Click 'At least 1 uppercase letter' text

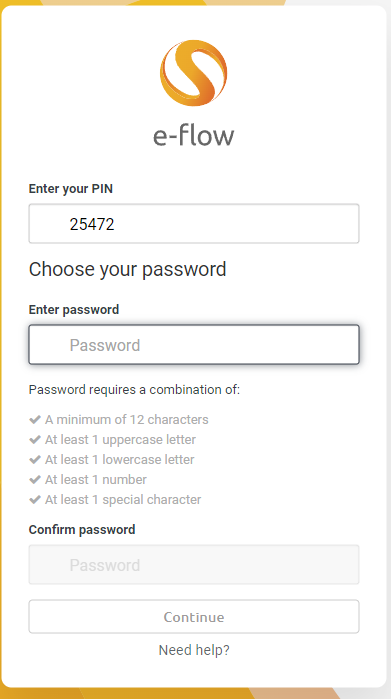[120, 440]
